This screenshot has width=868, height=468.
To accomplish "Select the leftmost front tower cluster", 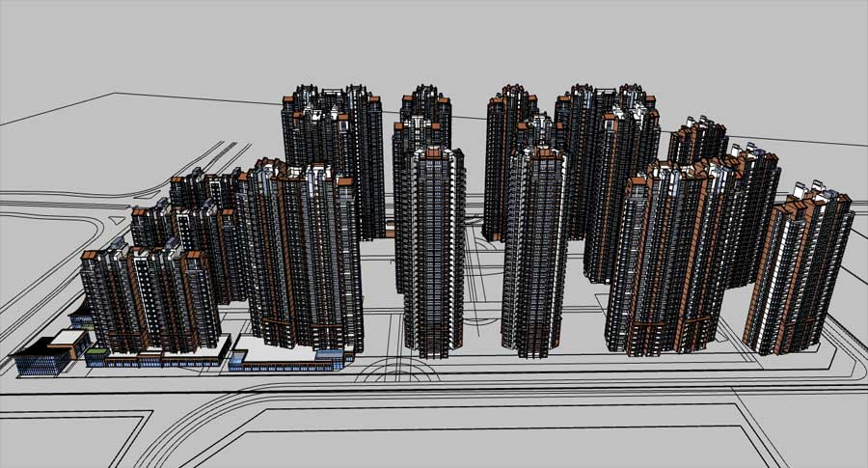I will click(x=147, y=299).
